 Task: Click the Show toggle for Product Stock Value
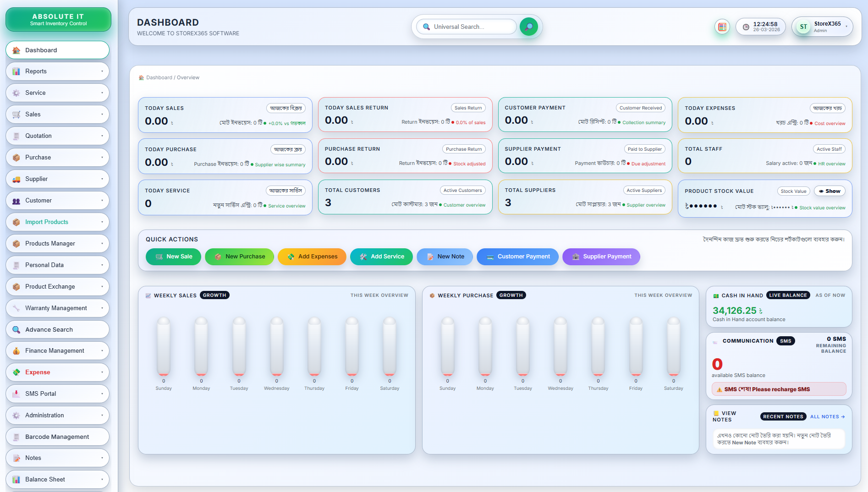click(830, 191)
